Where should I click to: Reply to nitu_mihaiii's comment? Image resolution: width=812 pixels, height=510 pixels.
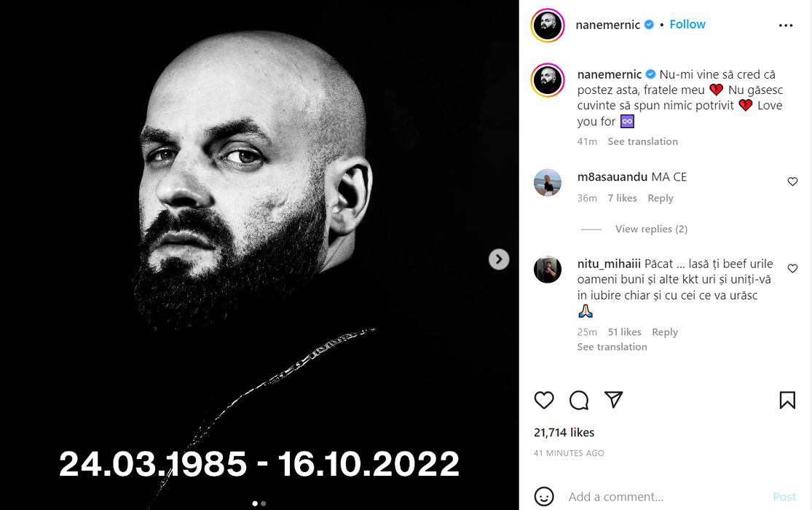[665, 332]
